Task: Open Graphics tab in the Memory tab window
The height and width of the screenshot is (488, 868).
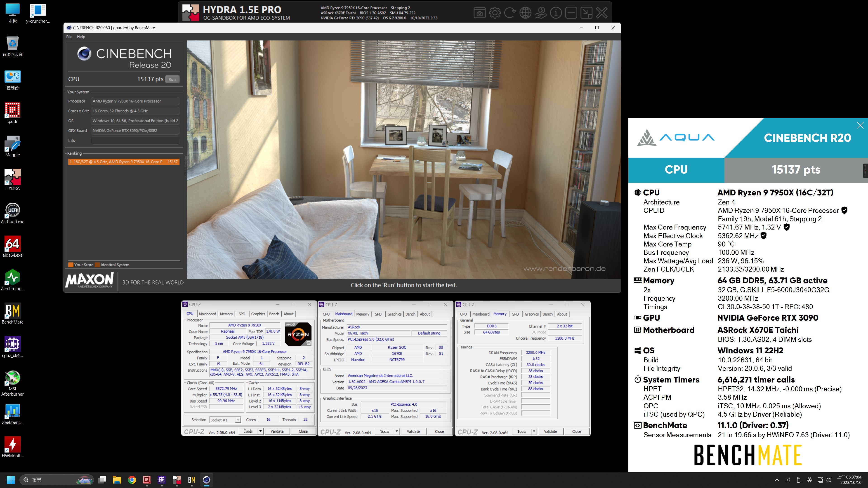Action: tap(531, 314)
